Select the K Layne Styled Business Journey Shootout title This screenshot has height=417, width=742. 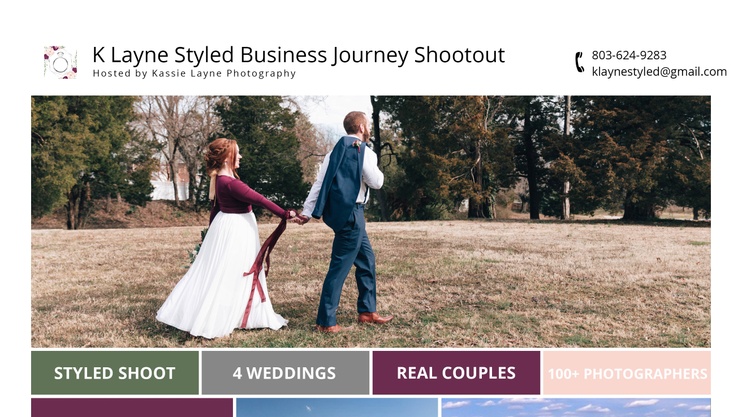[299, 55]
